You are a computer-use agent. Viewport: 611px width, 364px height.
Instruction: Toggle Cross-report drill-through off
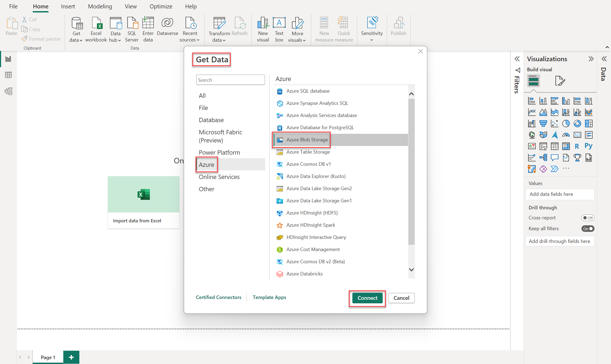(587, 217)
